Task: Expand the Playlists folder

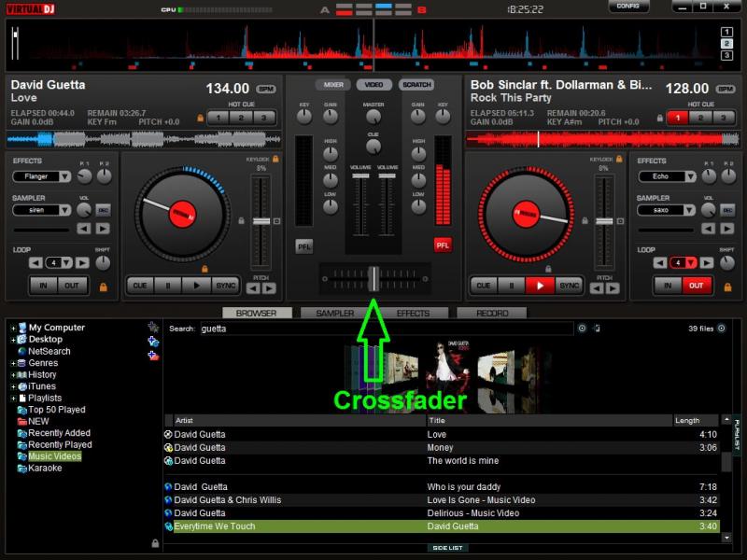Action: tap(13, 399)
